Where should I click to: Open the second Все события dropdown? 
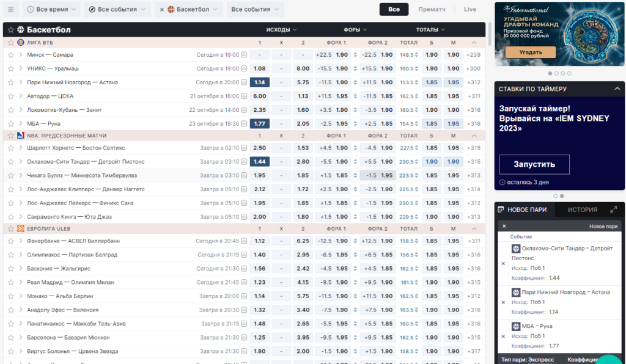pyautogui.click(x=255, y=9)
